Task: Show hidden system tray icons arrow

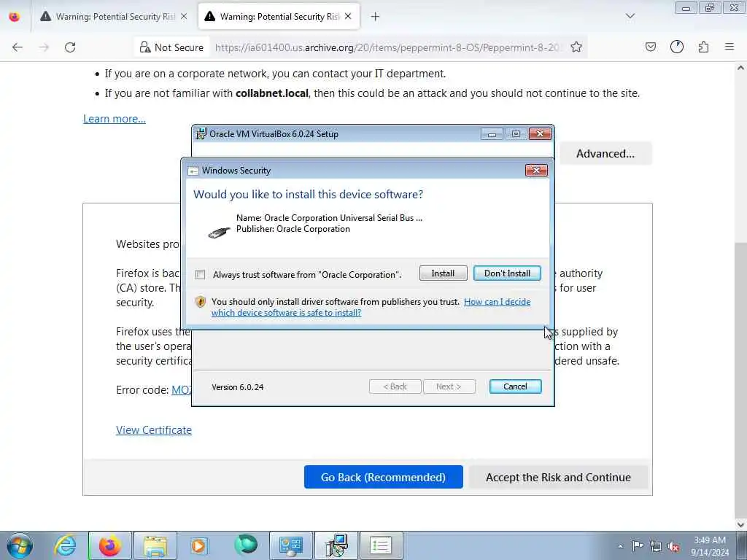Action: click(620, 546)
